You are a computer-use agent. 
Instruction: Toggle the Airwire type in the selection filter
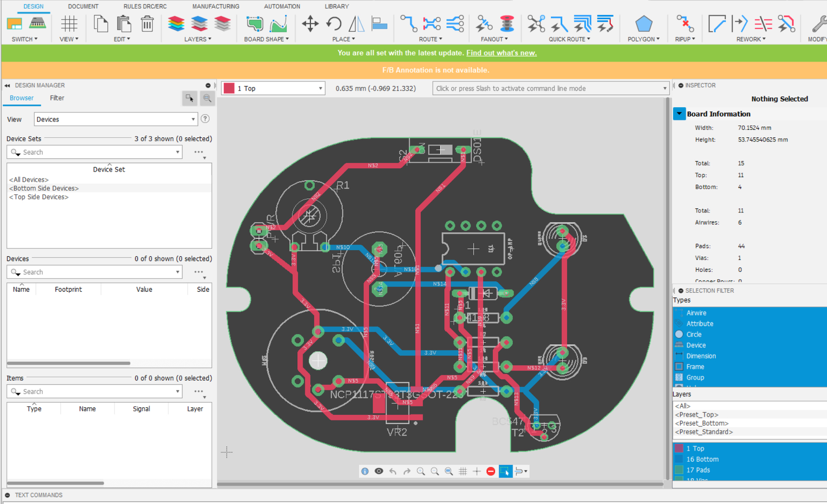696,313
